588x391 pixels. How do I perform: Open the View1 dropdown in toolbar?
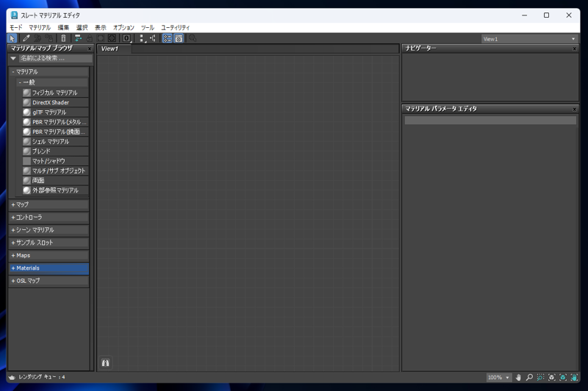click(529, 39)
